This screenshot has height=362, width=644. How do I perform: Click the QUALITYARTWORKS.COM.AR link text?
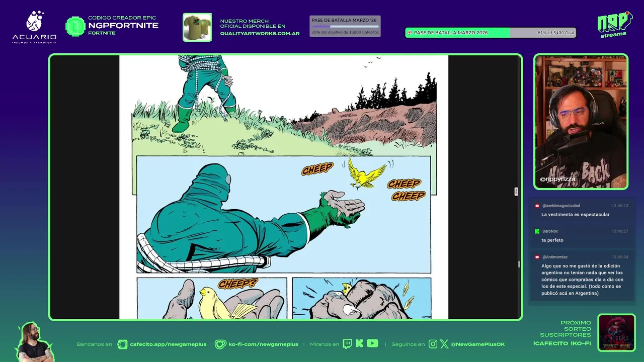tap(260, 34)
